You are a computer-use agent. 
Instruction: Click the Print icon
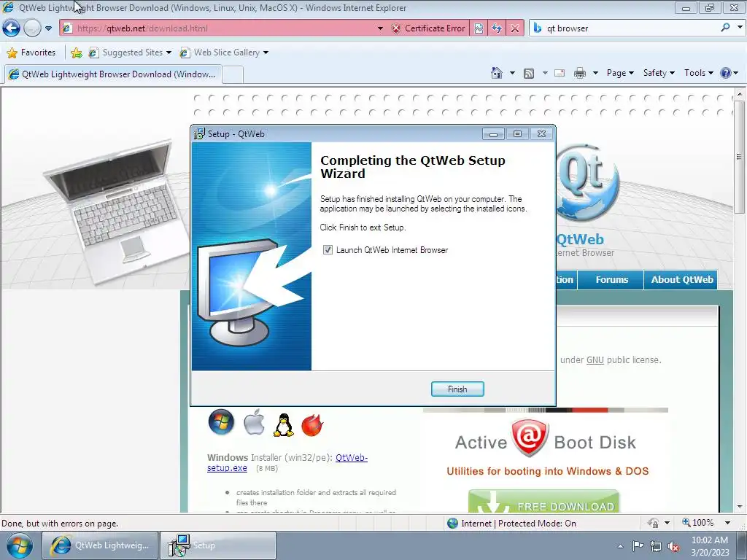pos(580,73)
